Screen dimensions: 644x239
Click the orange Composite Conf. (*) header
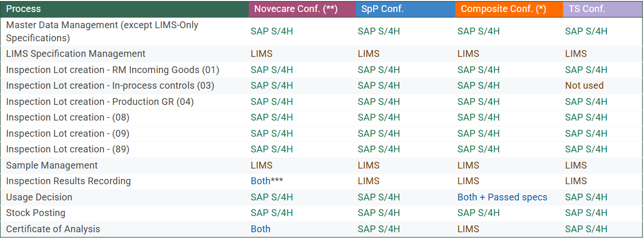click(503, 9)
